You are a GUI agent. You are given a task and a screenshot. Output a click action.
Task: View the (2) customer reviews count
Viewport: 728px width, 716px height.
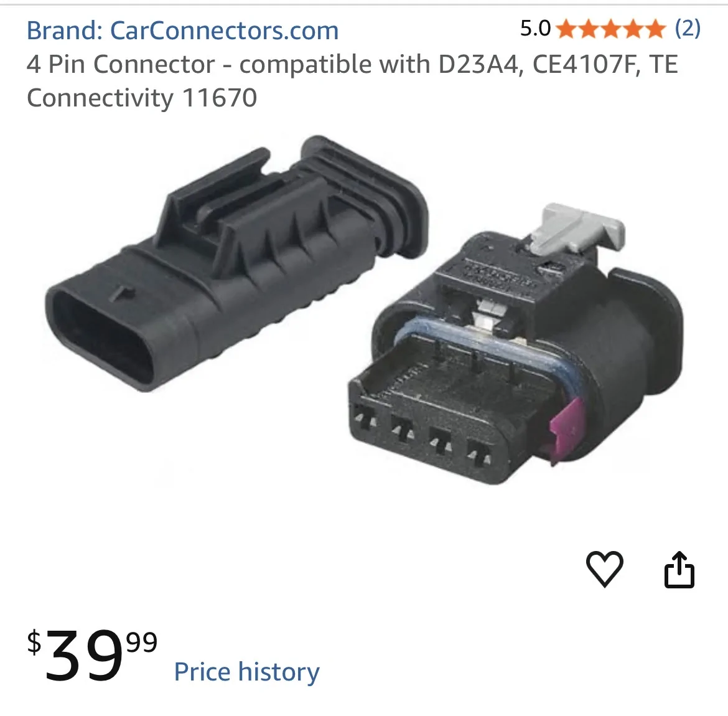(688, 29)
